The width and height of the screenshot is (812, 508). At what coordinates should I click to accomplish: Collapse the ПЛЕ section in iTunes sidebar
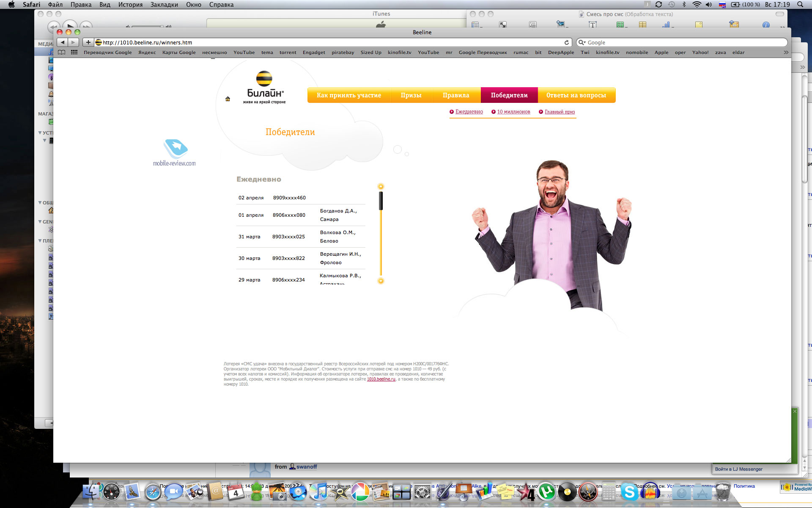40,241
